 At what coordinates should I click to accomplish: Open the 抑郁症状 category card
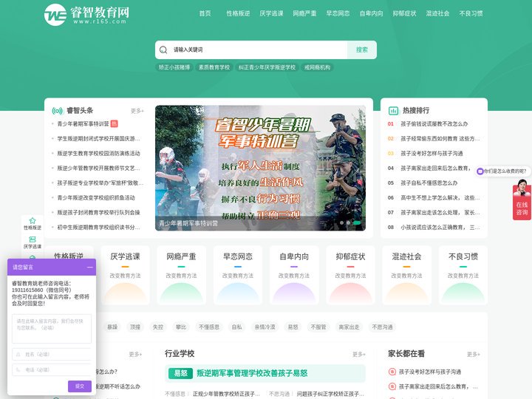[350, 275]
